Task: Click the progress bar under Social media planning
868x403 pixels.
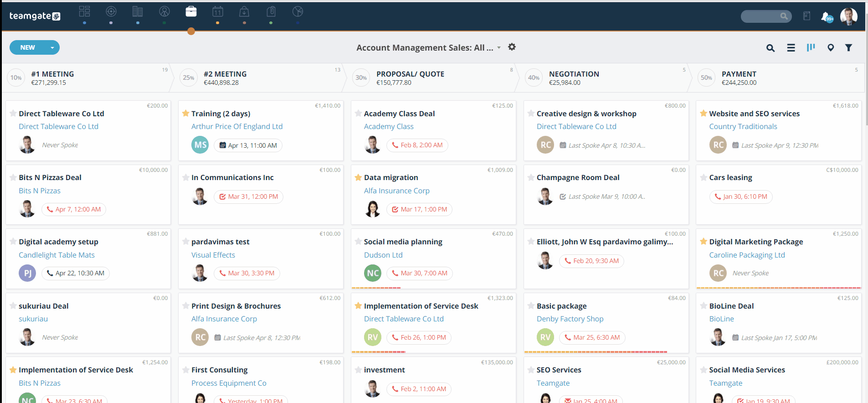Action: pyautogui.click(x=376, y=288)
